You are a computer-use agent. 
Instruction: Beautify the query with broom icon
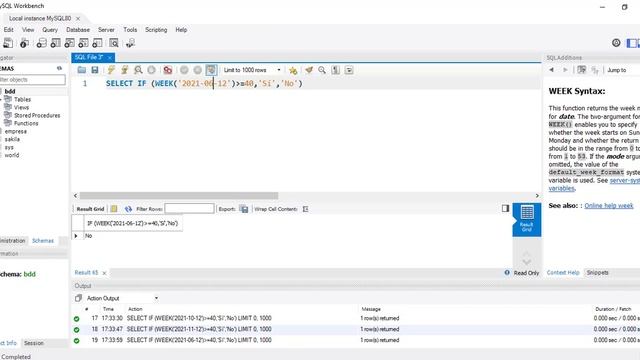click(x=309, y=70)
